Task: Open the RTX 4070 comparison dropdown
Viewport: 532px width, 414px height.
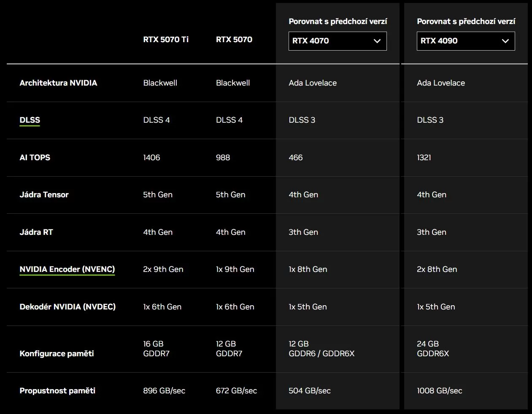Action: point(338,41)
